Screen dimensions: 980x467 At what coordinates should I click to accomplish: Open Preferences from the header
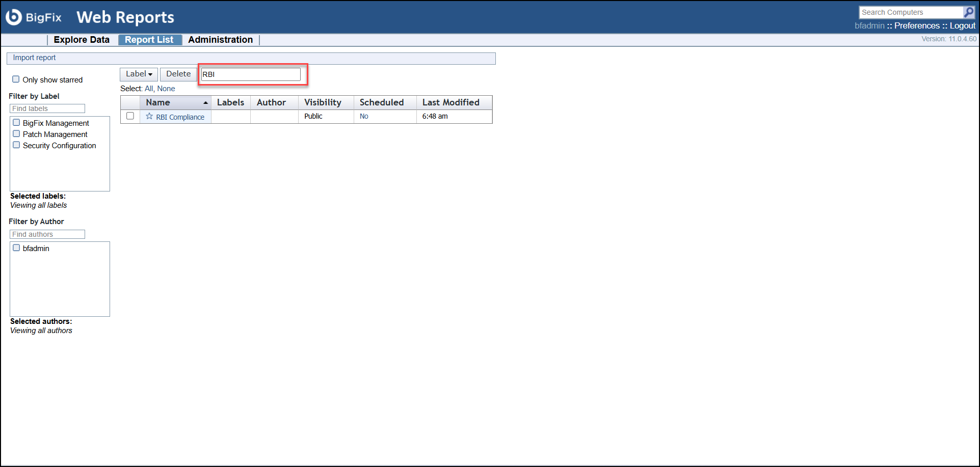click(916, 25)
